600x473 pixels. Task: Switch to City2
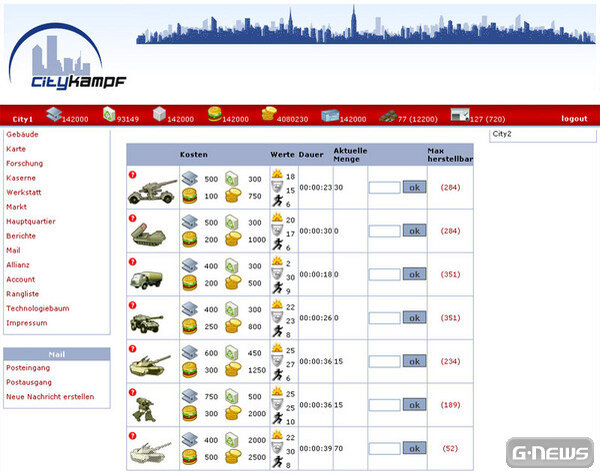click(502, 134)
